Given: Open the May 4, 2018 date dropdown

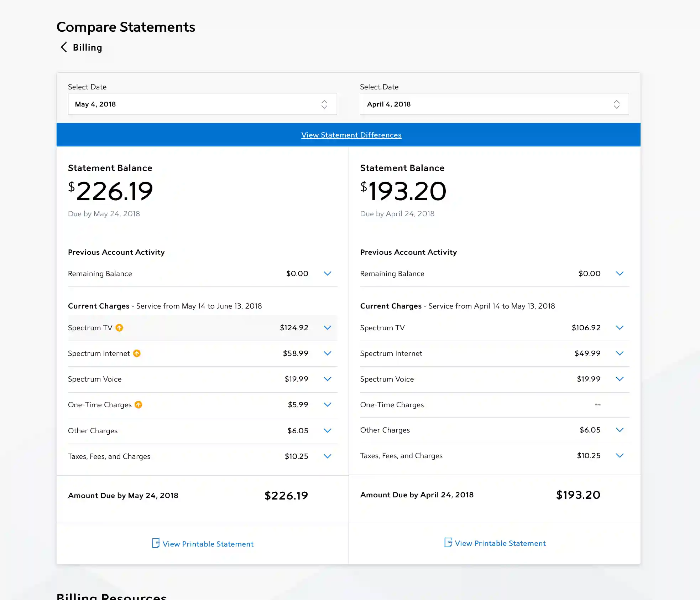Looking at the screenshot, I should (x=202, y=104).
